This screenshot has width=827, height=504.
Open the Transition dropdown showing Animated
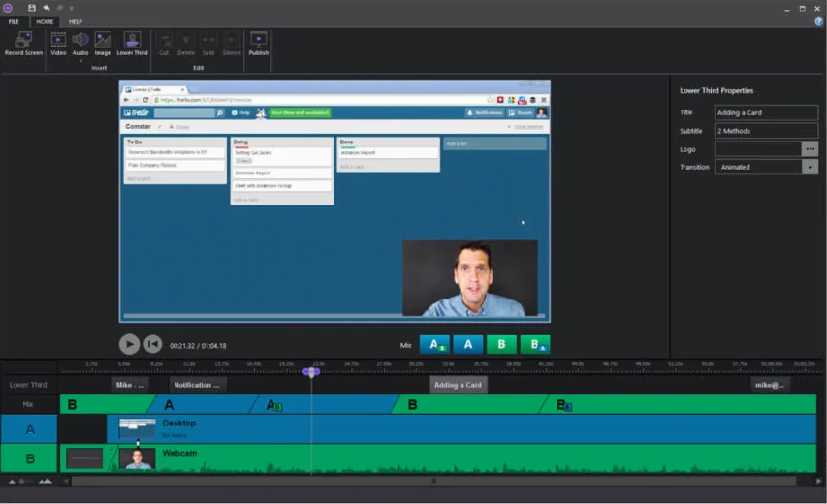(x=810, y=167)
